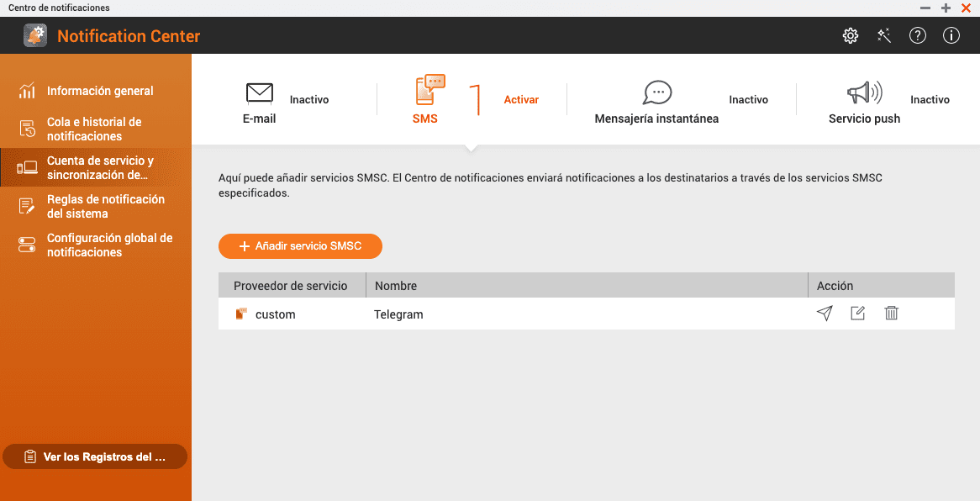Minimize the Centro de notificaciones window
Viewport: 980px width, 501px height.
point(925,8)
